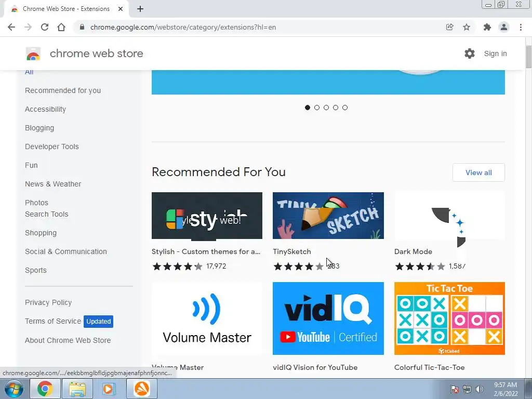Click the taskbar clock showing 9:57 AM
The image size is (532, 399).
click(x=506, y=389)
